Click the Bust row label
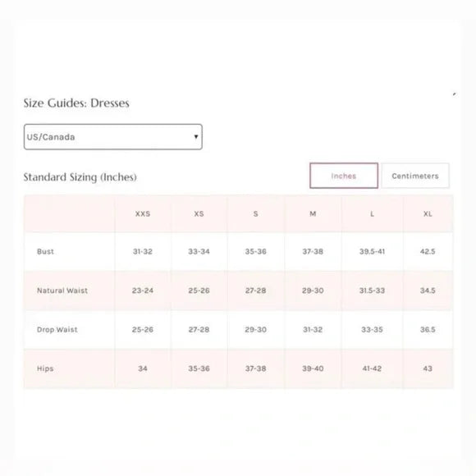The image size is (476, 476). tap(45, 251)
